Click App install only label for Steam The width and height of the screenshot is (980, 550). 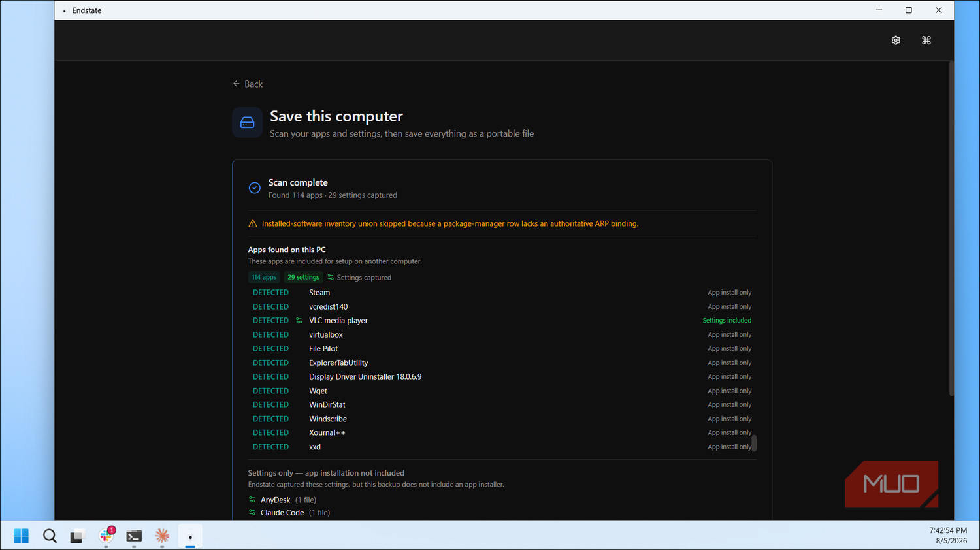click(x=729, y=293)
